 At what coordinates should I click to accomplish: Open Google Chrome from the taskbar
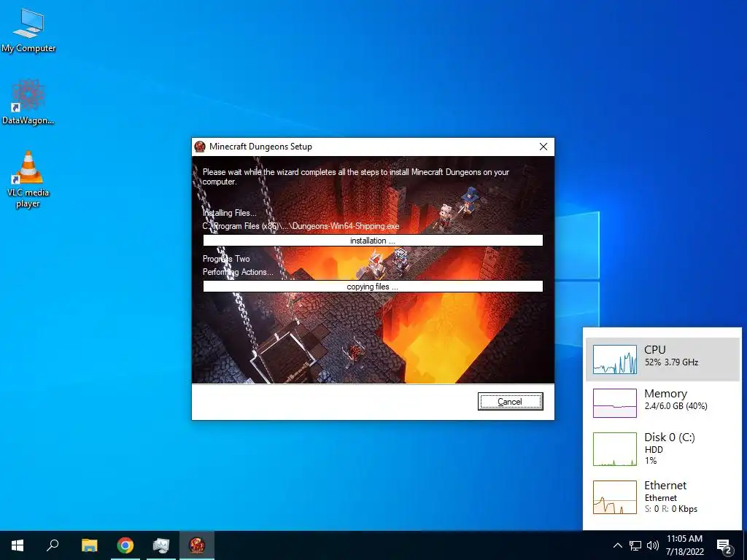coord(125,545)
